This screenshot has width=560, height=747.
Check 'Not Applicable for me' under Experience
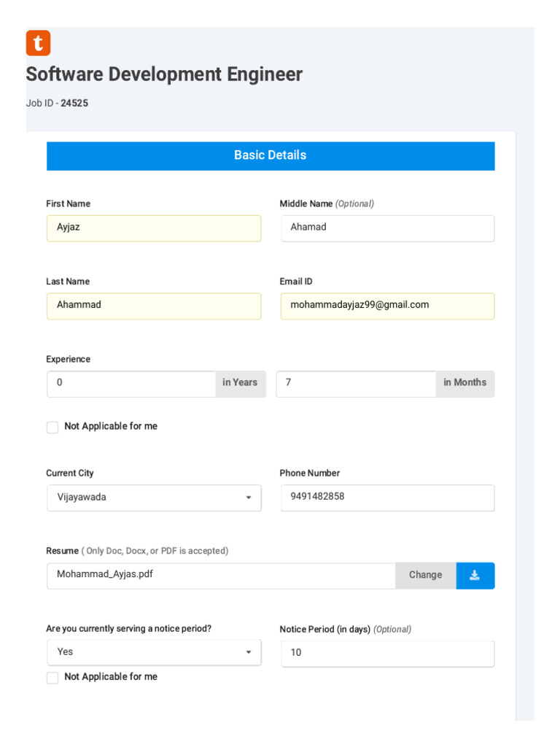(52, 427)
